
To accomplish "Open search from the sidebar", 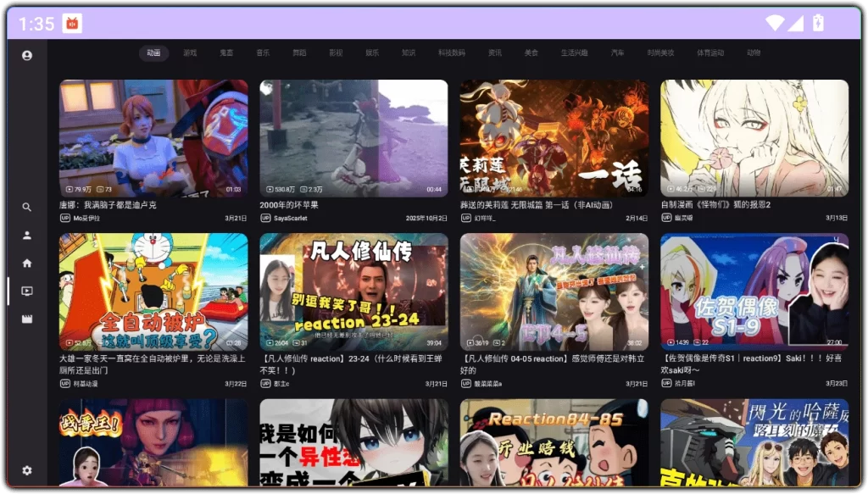I will pos(26,207).
